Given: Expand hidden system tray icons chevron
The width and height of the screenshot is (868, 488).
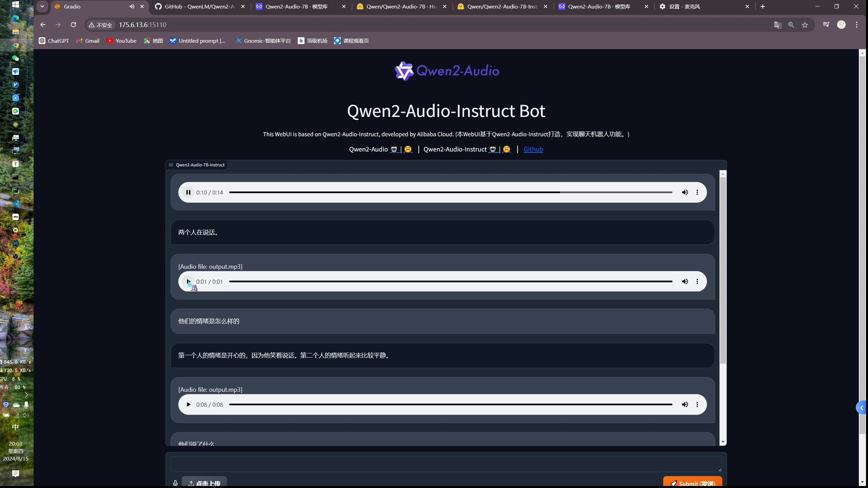Looking at the screenshot, I should pyautogui.click(x=26, y=395).
